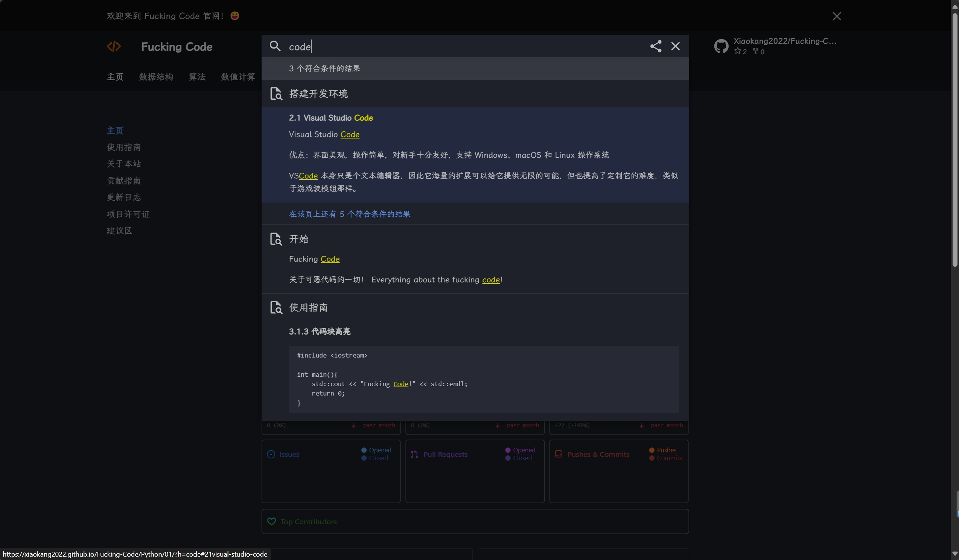Click the Issues card title

(x=289, y=454)
